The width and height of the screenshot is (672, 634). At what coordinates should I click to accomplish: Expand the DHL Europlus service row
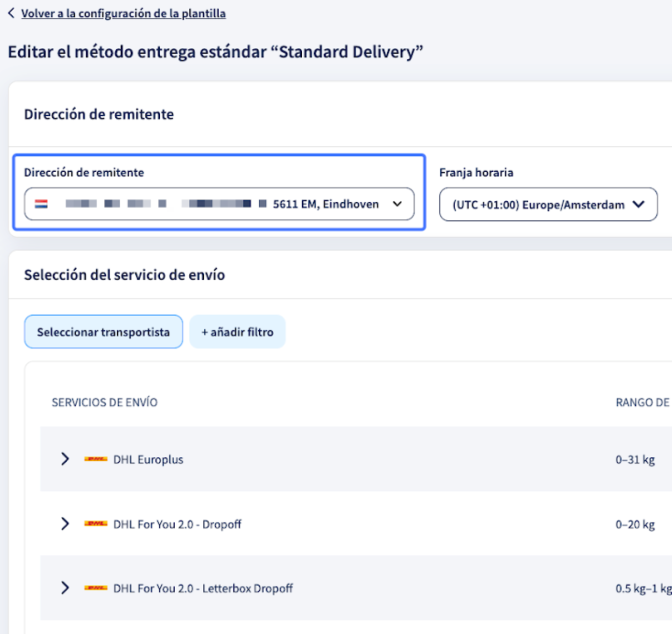click(x=65, y=459)
